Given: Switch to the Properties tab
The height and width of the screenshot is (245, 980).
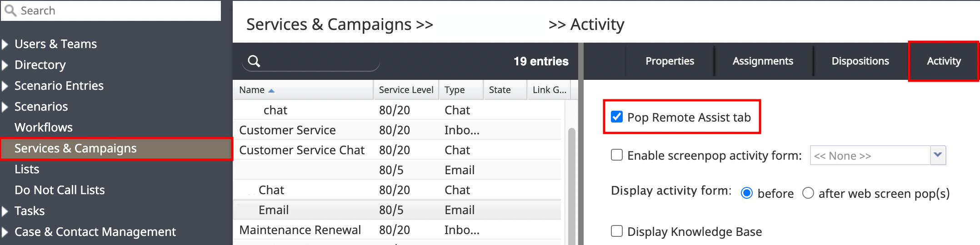Looking at the screenshot, I should [670, 61].
